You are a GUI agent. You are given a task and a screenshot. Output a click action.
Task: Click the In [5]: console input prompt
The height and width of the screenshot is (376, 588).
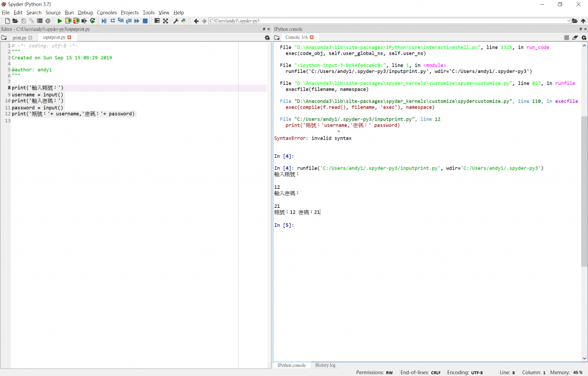pyautogui.click(x=285, y=226)
